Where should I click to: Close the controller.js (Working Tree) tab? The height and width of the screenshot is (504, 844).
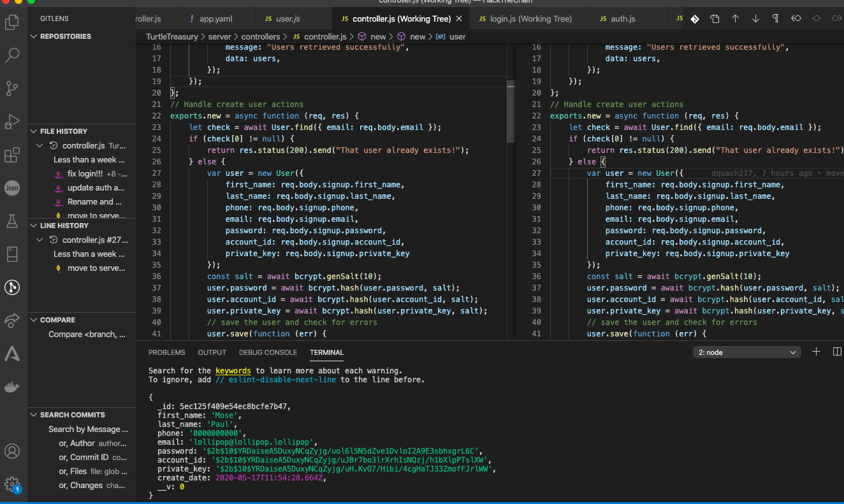[x=459, y=19]
